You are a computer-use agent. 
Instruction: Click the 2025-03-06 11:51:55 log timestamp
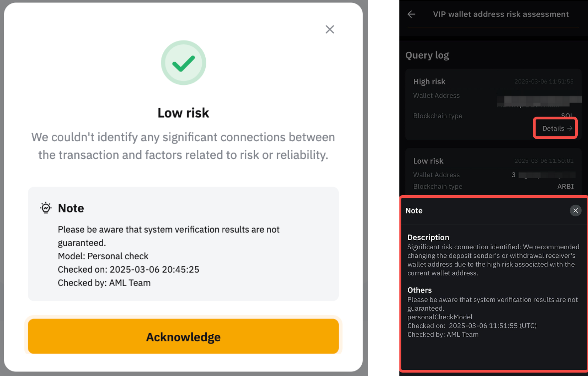(544, 82)
